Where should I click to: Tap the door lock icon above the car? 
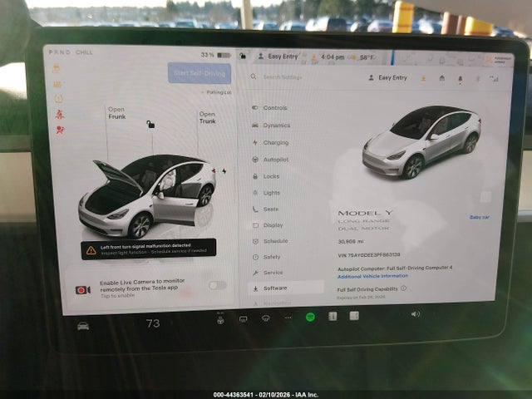point(150,124)
